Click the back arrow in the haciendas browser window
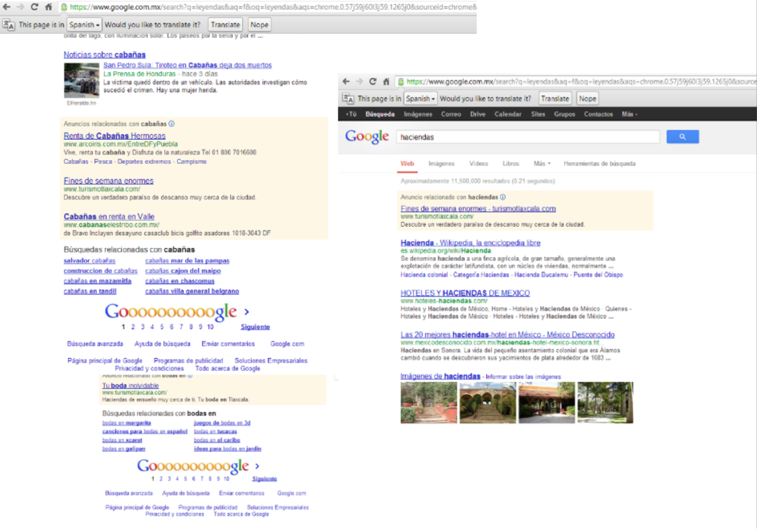 click(346, 81)
